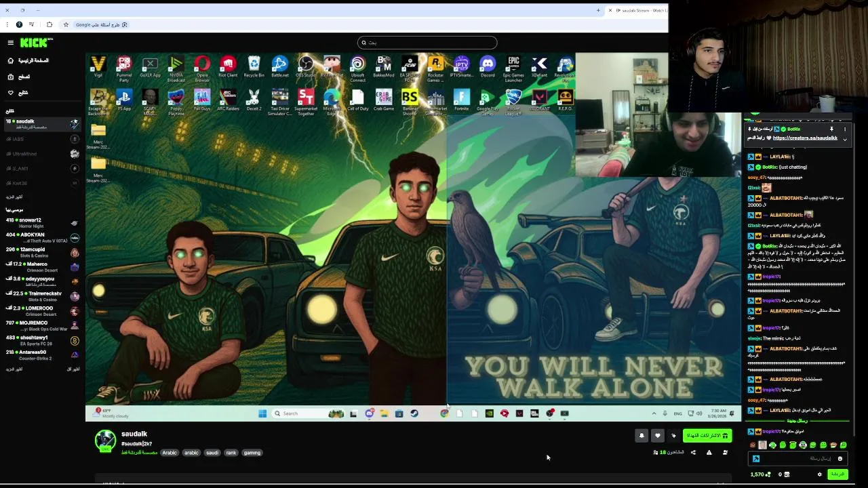Click the Pummel Party desktop icon
The width and height of the screenshot is (868, 488).
pos(124,68)
